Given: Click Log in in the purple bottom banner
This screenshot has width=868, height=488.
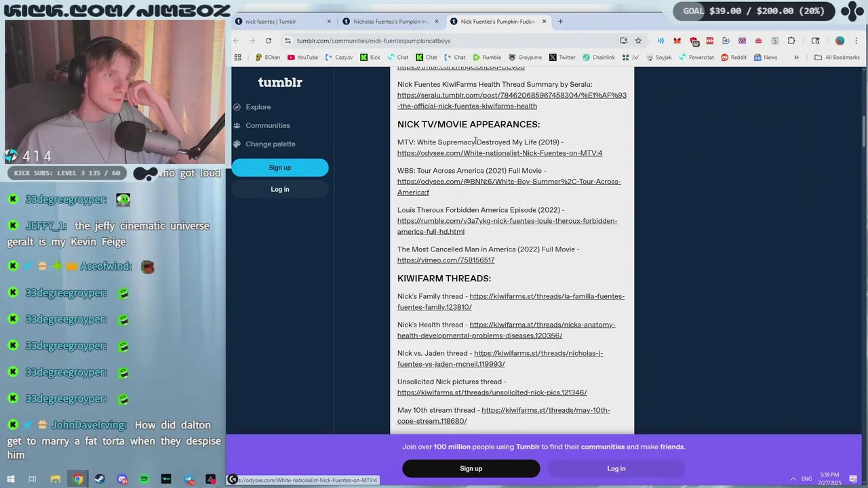Looking at the screenshot, I should pos(616,468).
